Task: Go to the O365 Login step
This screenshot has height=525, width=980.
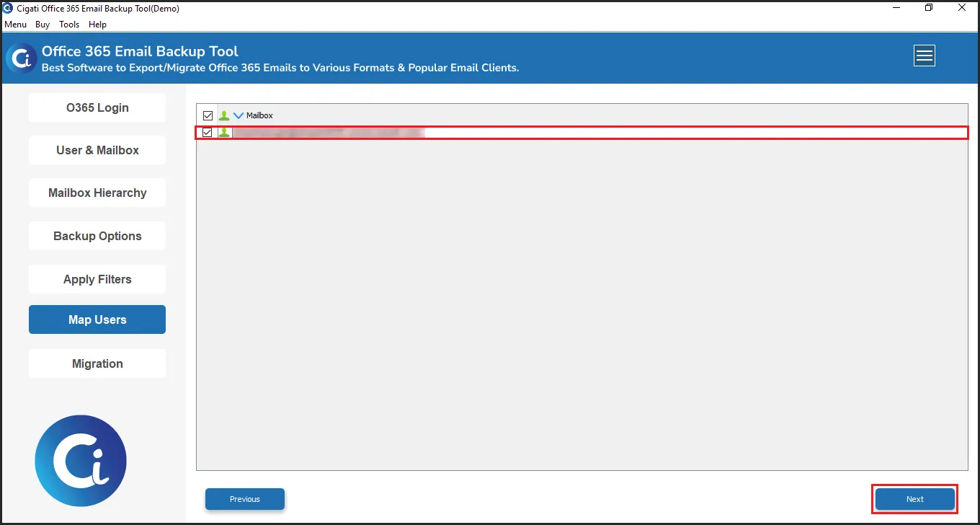Action: [x=97, y=107]
